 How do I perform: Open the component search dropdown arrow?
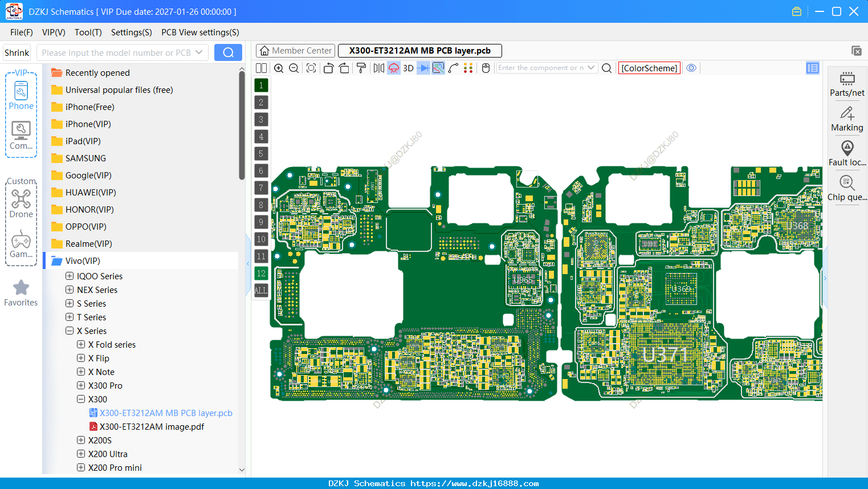[591, 68]
